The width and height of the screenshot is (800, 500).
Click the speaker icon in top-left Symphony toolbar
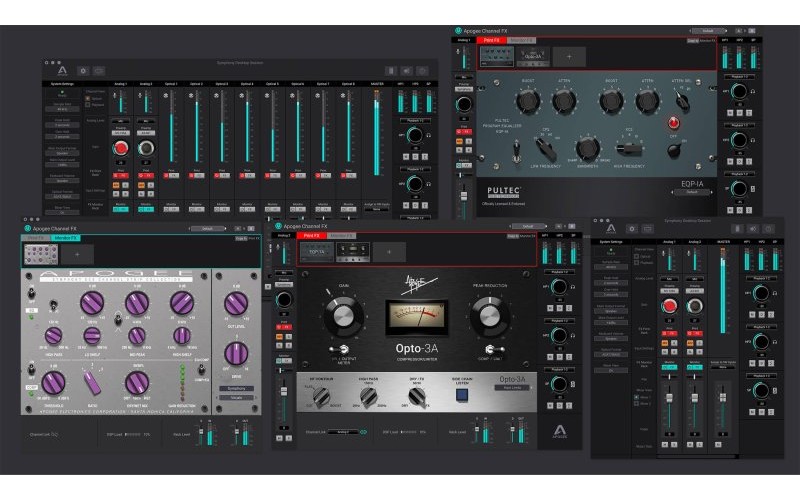(x=407, y=71)
